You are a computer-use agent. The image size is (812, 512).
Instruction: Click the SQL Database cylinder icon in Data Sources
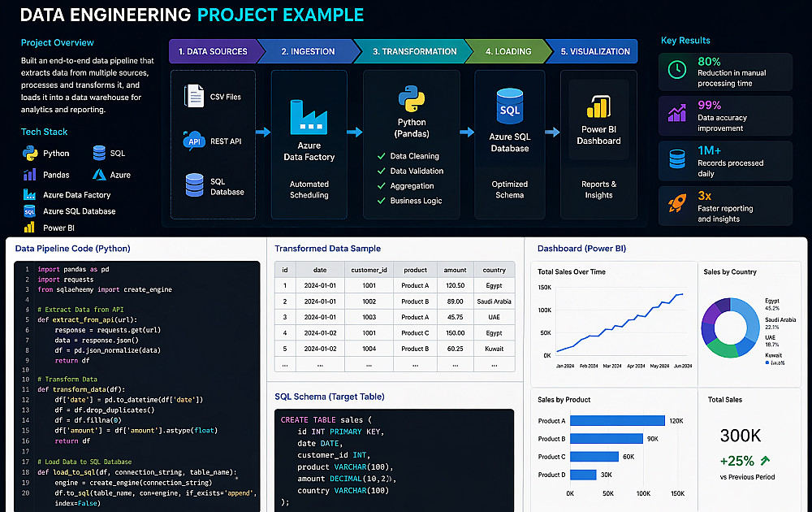pos(195,185)
